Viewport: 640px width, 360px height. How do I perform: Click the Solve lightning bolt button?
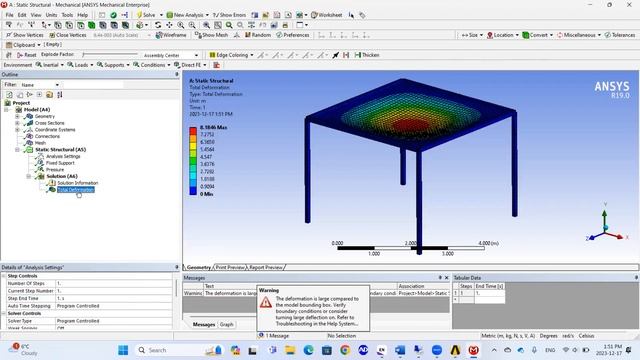(146, 15)
